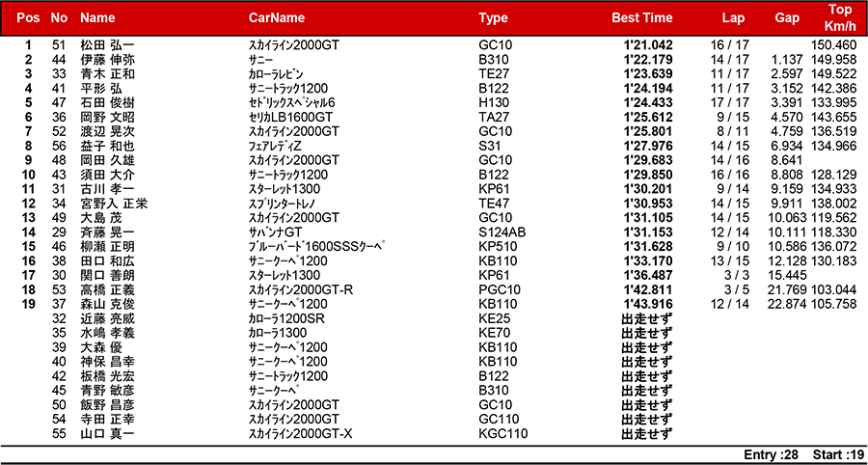Click the Top Km/h column header

tap(840, 17)
